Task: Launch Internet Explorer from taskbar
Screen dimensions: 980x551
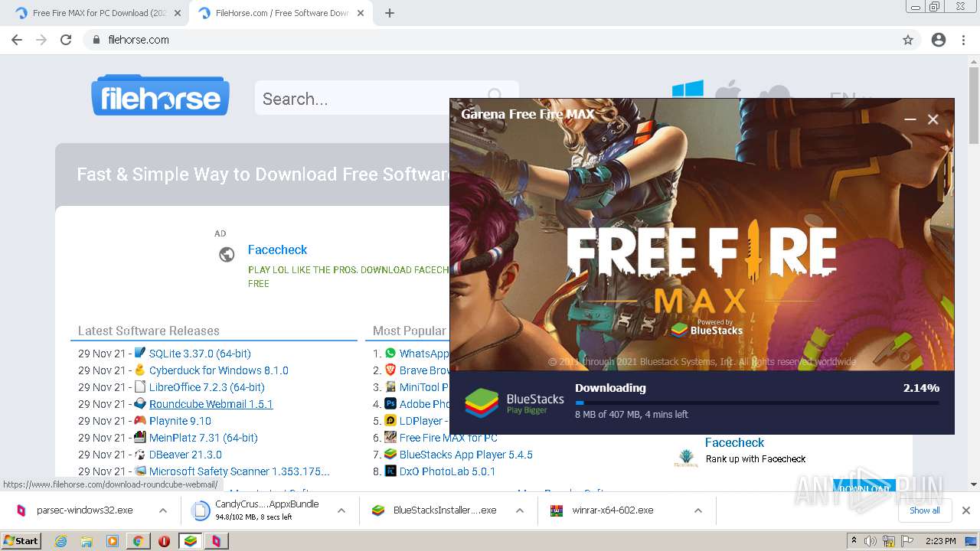Action: pyautogui.click(x=61, y=541)
